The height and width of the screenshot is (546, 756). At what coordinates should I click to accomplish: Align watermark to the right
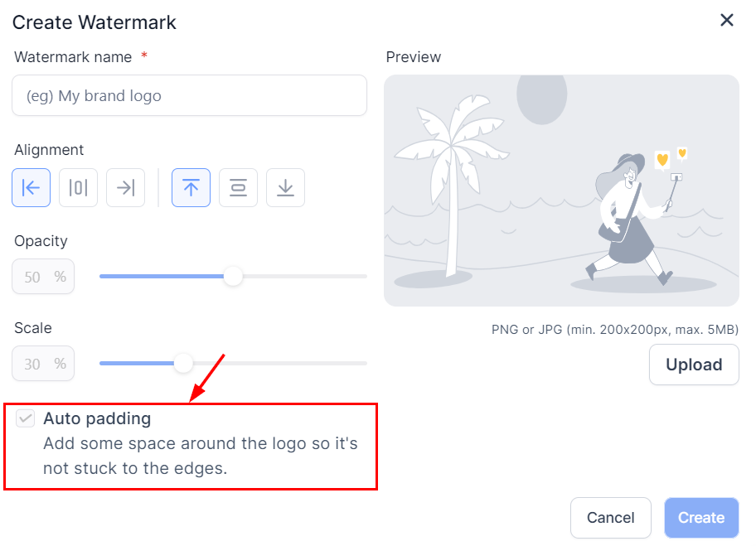click(x=125, y=188)
